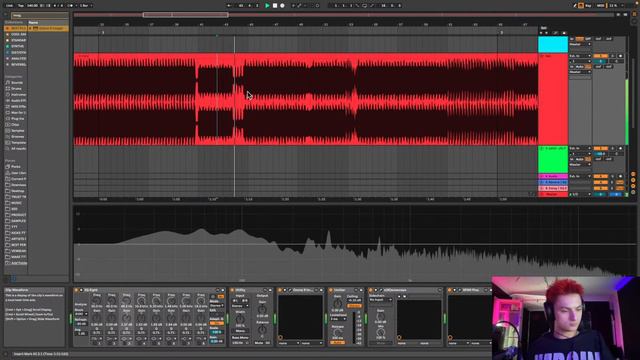The height and width of the screenshot is (360, 640).
Task: Select the 140.00 tempo field
Action: point(32,6)
